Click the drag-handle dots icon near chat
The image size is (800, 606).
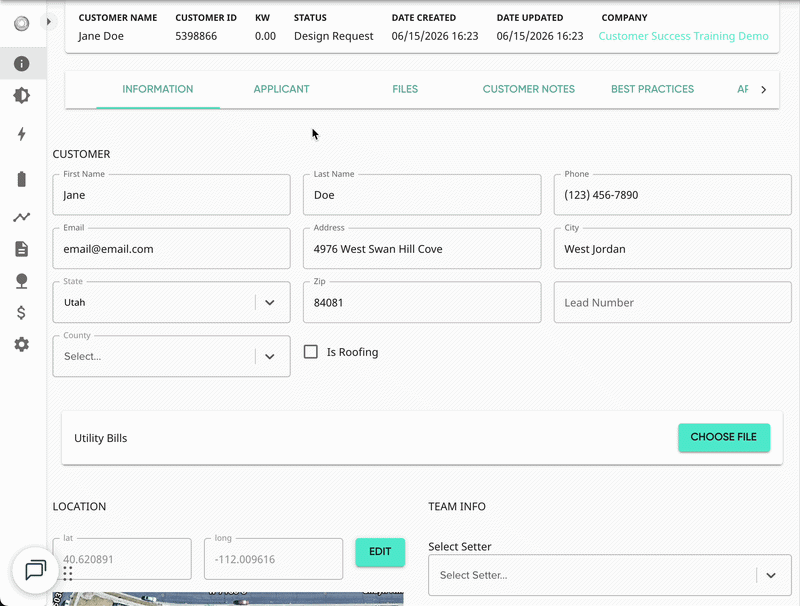(68, 573)
